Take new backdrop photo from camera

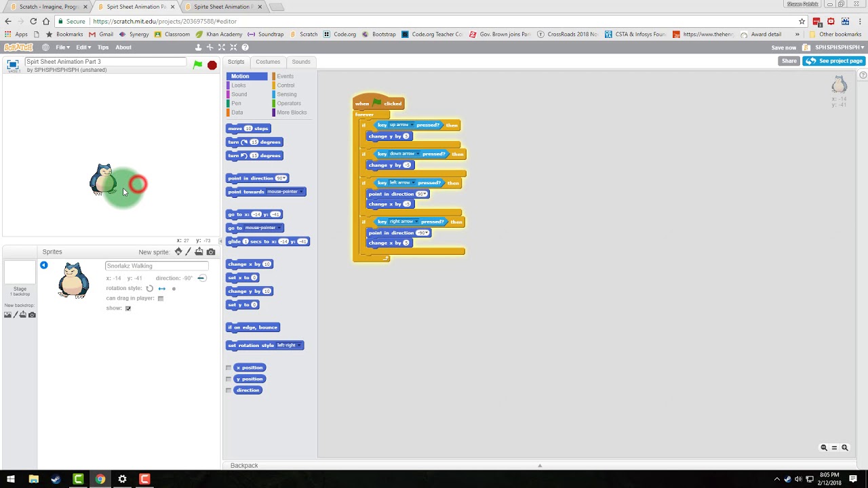coord(32,314)
